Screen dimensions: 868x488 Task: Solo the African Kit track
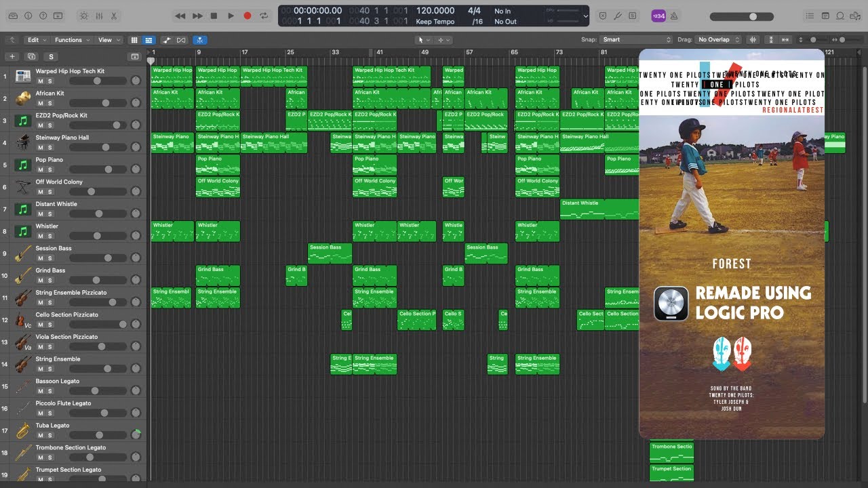[50, 103]
